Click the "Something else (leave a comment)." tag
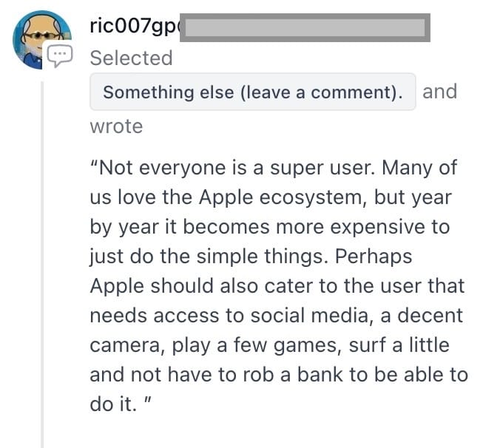 (x=252, y=92)
